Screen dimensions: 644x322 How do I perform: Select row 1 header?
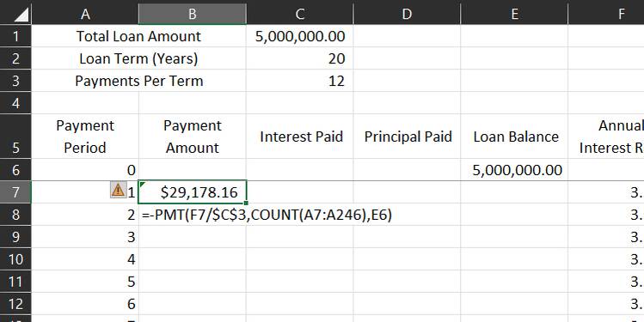tap(15, 36)
